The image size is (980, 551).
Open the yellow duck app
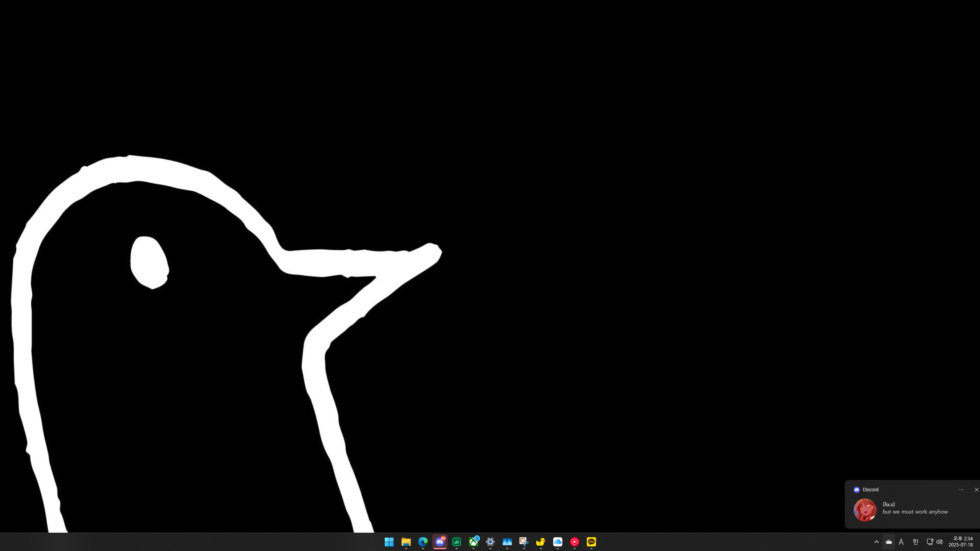[x=541, y=542]
